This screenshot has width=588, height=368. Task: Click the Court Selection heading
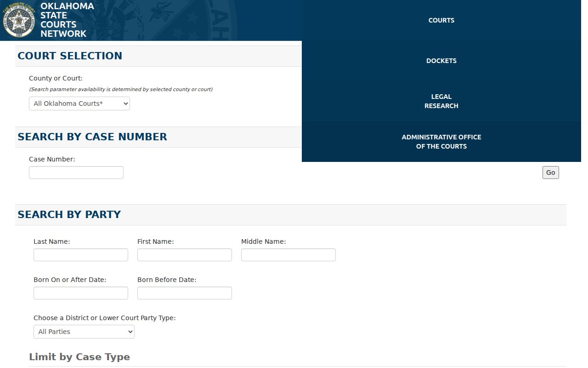point(70,56)
